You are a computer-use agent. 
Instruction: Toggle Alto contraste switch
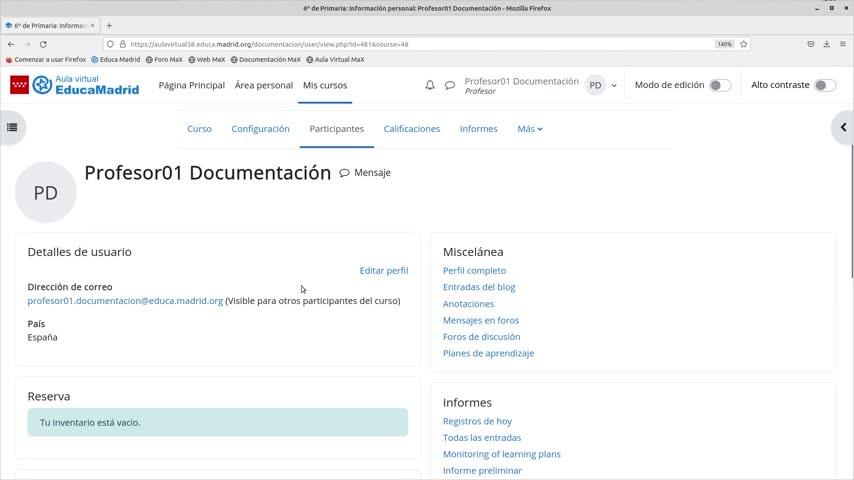click(x=825, y=85)
